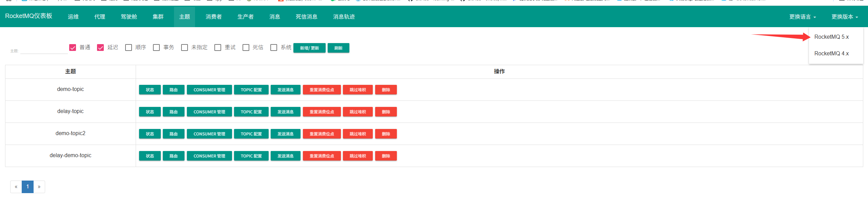
Task: Open the 生产者 tab
Action: pos(246,17)
